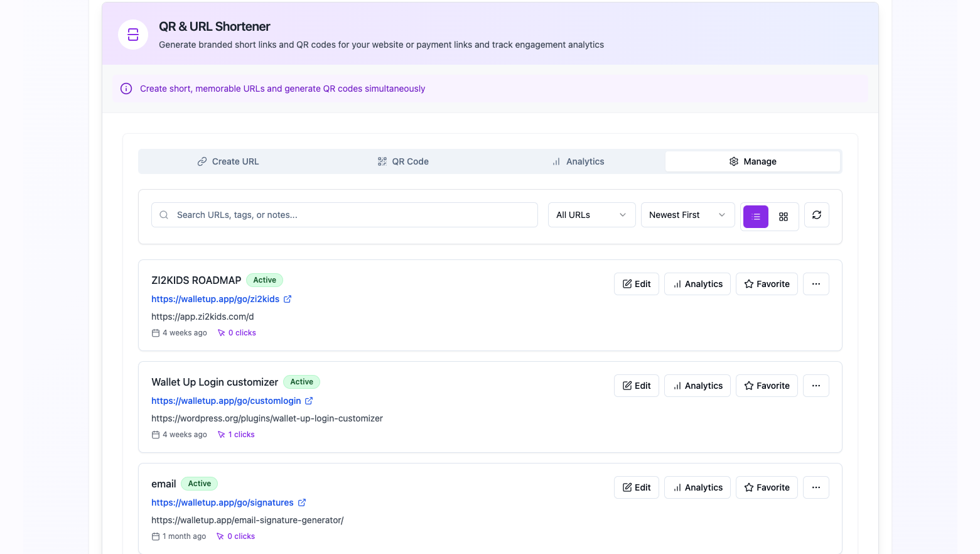Screen dimensions: 980x554
Task: Click the search magnifier icon
Action: [163, 215]
